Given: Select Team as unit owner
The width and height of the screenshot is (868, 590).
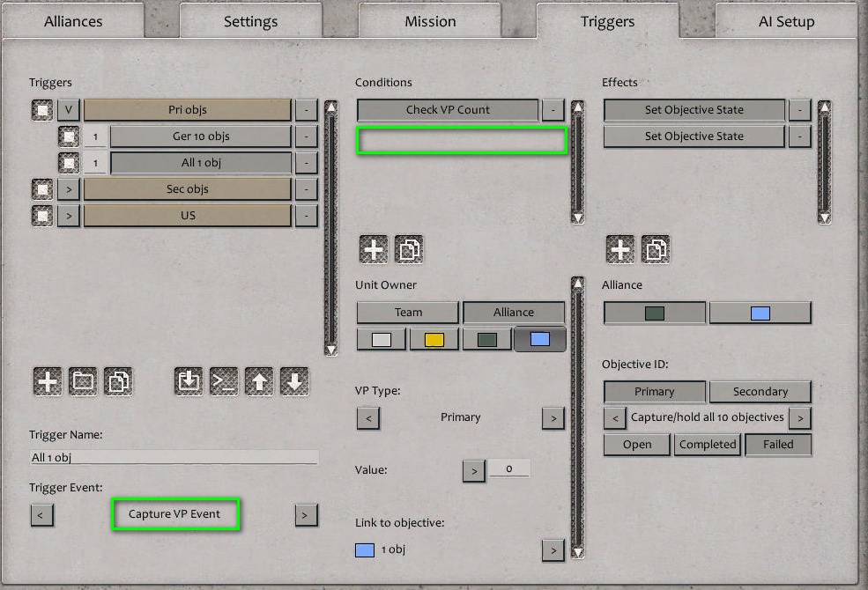Looking at the screenshot, I should 408,313.
